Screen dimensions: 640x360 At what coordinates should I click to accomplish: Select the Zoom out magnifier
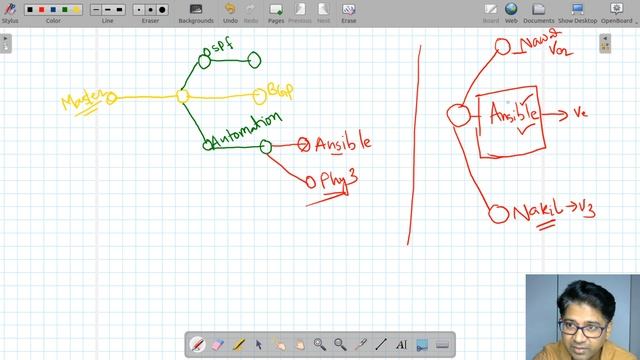click(x=340, y=344)
